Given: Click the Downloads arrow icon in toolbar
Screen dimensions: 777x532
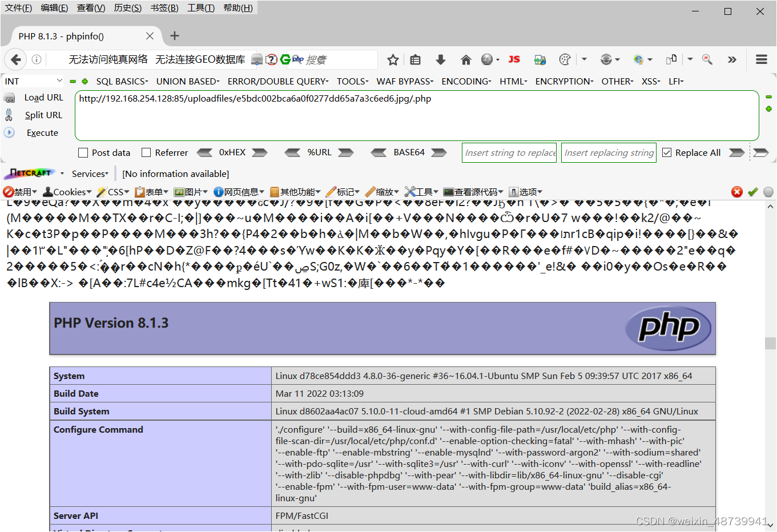Looking at the screenshot, I should click(440, 59).
